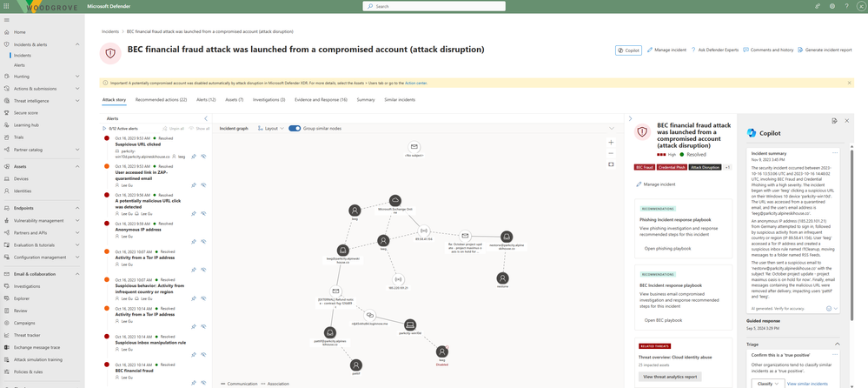Image resolution: width=868 pixels, height=388 pixels.
Task: Hide Suspicious inbox manipulation rule alert
Action: pyautogui.click(x=203, y=355)
